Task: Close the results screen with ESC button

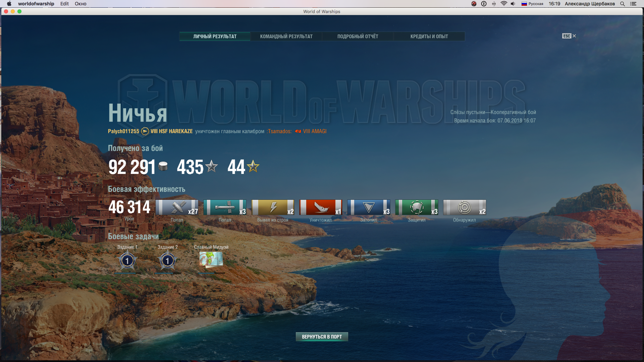Action: pyautogui.click(x=569, y=36)
